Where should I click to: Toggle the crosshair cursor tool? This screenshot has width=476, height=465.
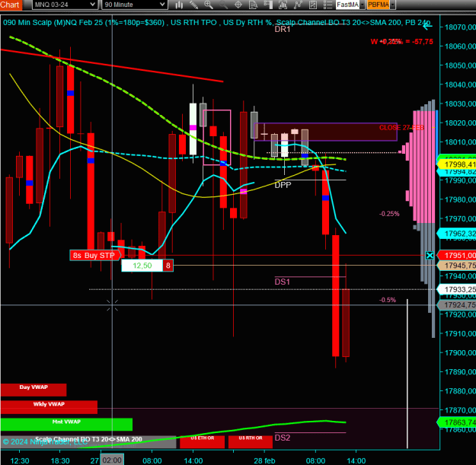click(238, 5)
